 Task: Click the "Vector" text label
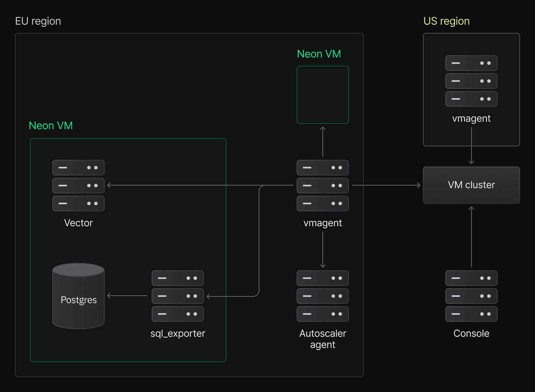78,223
